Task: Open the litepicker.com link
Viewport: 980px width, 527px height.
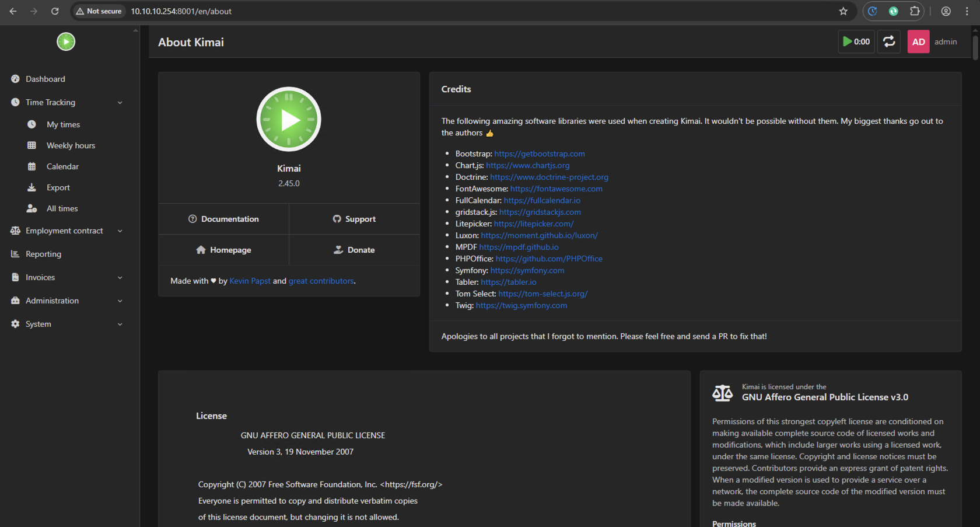Action: point(534,224)
